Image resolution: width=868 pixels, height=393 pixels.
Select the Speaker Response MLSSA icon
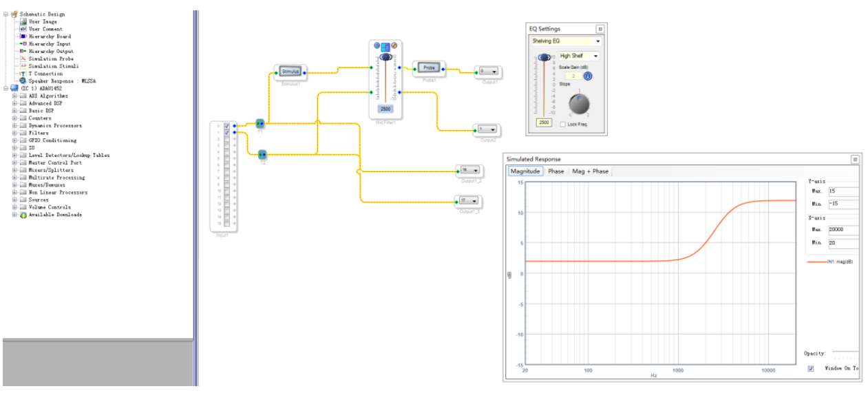23,81
